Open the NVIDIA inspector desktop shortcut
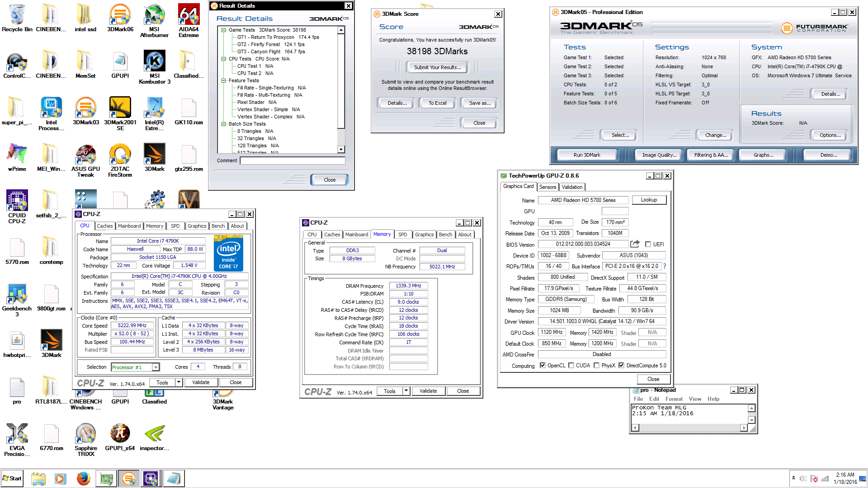Image resolution: width=868 pixels, height=488 pixels. coord(154,437)
